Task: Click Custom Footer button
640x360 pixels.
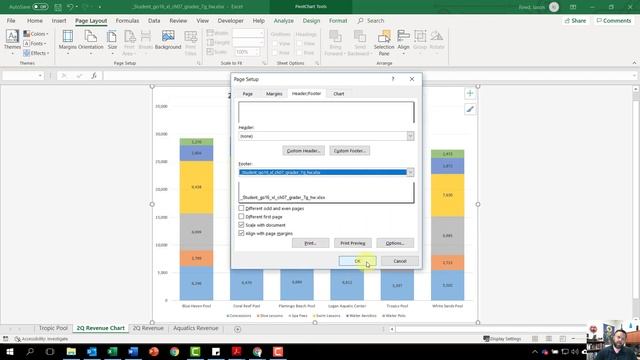Action: [349, 151]
